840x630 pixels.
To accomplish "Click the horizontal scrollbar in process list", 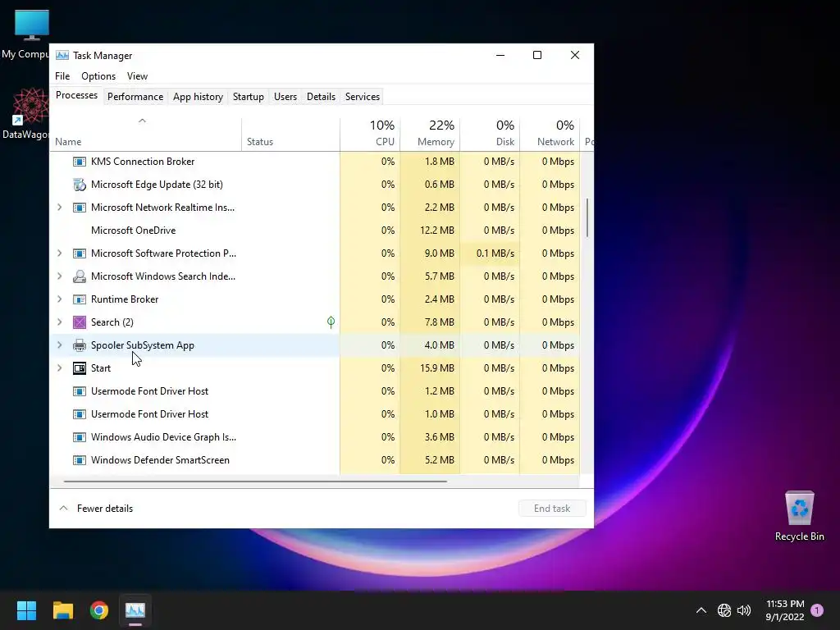I will [255, 481].
